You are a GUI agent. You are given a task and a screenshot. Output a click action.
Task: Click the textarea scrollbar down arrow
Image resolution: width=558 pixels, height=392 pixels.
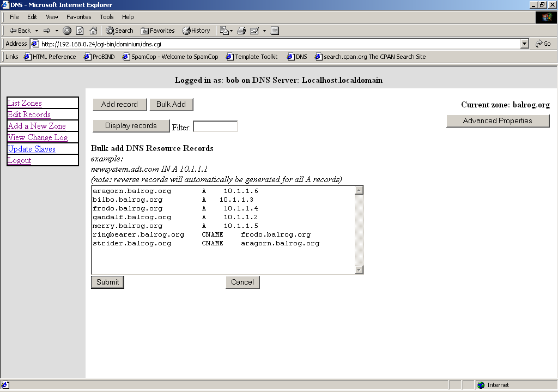pyautogui.click(x=359, y=269)
